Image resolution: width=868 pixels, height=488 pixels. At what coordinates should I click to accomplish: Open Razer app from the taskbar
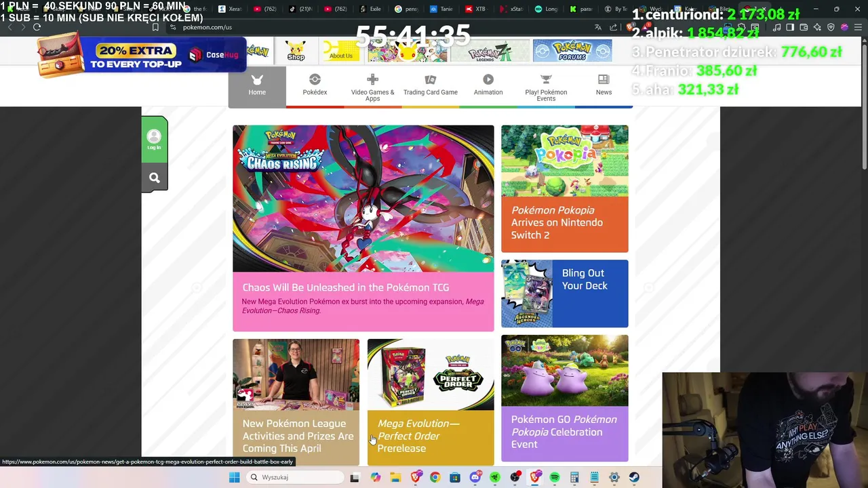click(x=495, y=477)
